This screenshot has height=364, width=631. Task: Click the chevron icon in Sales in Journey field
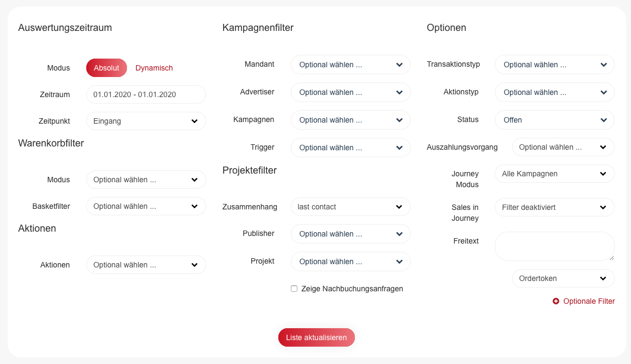(603, 208)
